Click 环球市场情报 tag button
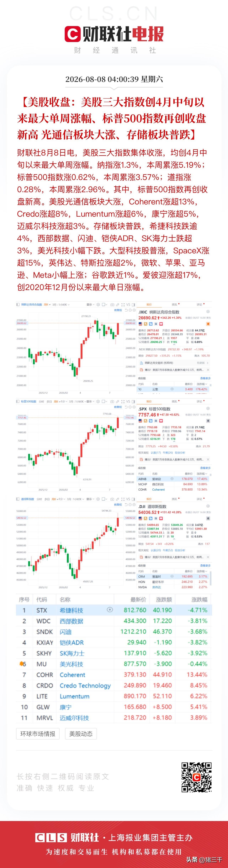The width and height of the screenshot is (228, 868). click(38, 734)
